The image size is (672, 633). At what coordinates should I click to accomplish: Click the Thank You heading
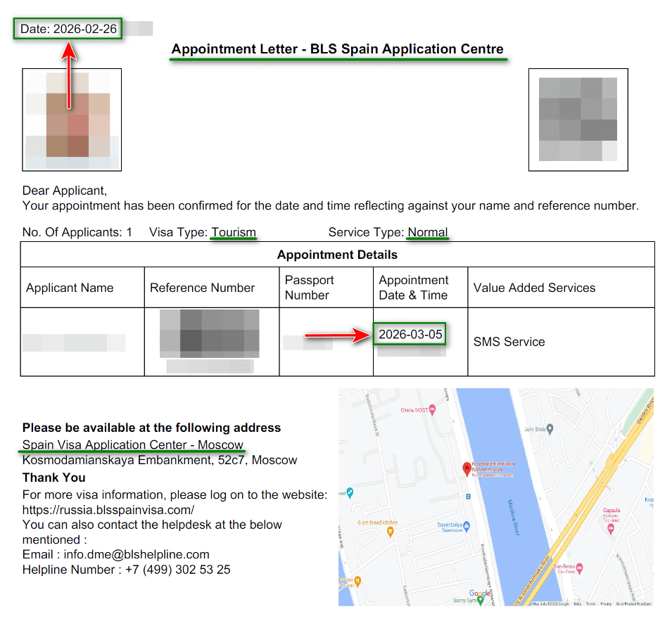[54, 478]
